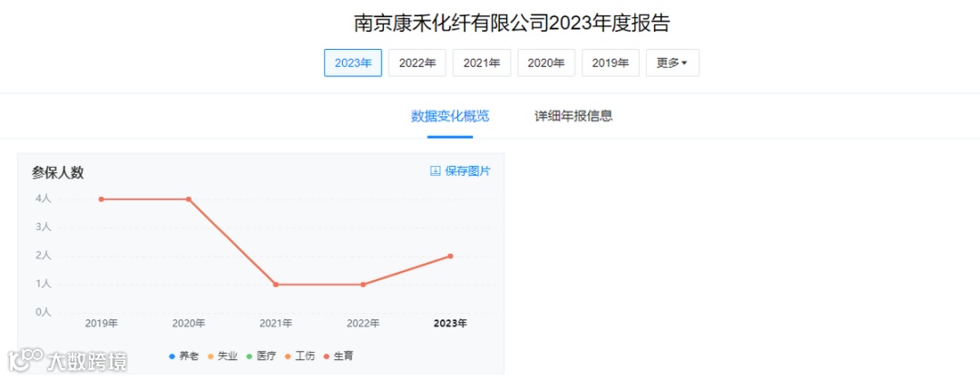Toggle the 工伤 legend series
Screen dimensions: 980x379
click(x=300, y=356)
